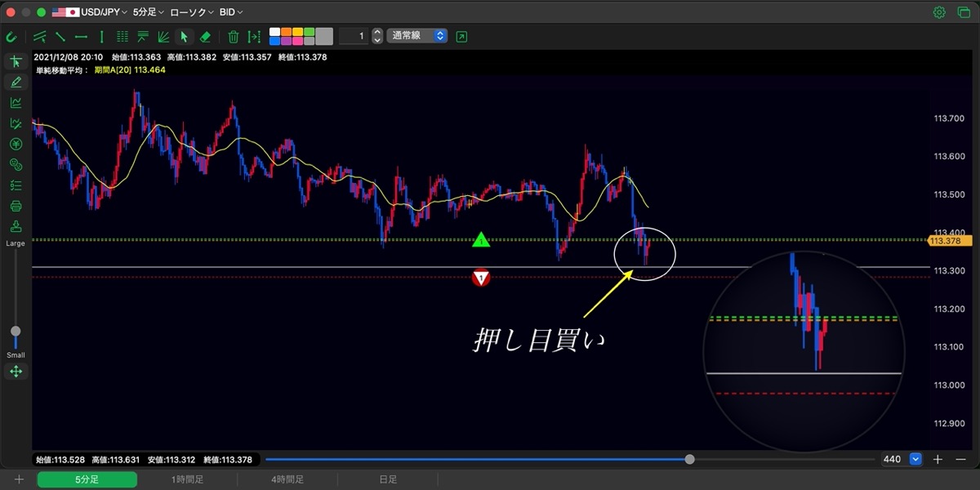The height and width of the screenshot is (490, 980).
Task: Click the pencil drawing mode sidebar icon
Action: pos(16,82)
